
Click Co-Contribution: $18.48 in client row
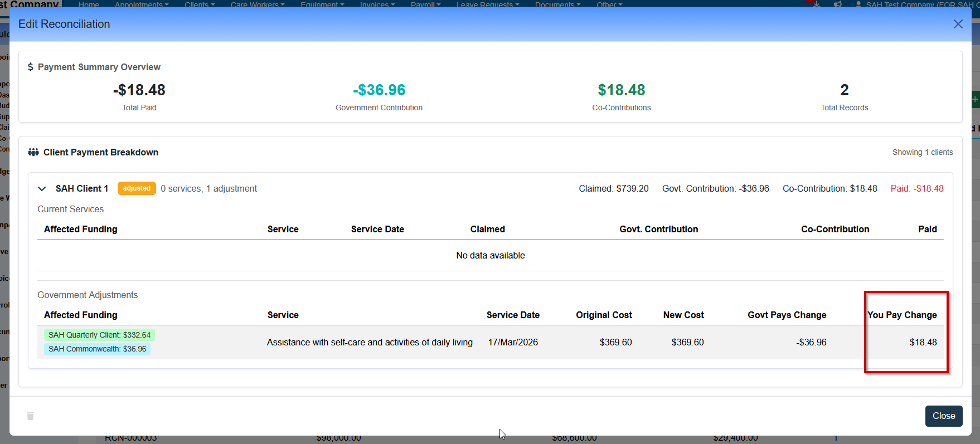(x=830, y=188)
